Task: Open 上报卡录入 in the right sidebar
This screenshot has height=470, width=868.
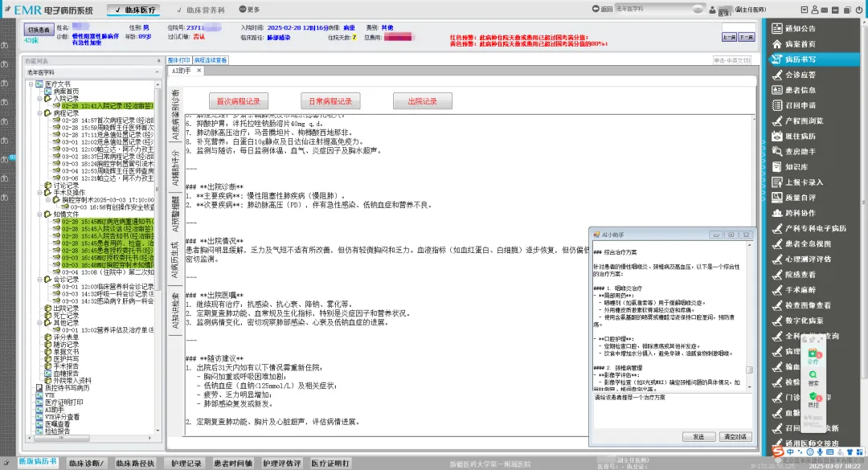Action: pos(802,182)
